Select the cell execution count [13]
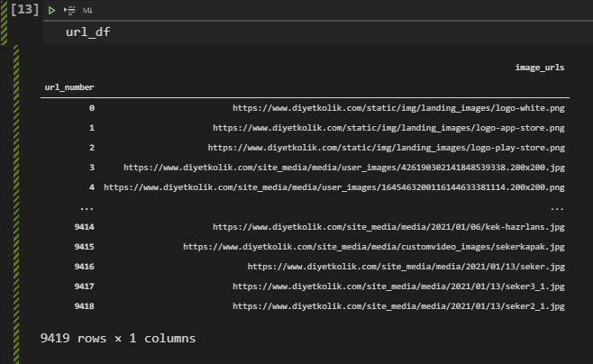This screenshot has width=593, height=364. pyautogui.click(x=24, y=9)
